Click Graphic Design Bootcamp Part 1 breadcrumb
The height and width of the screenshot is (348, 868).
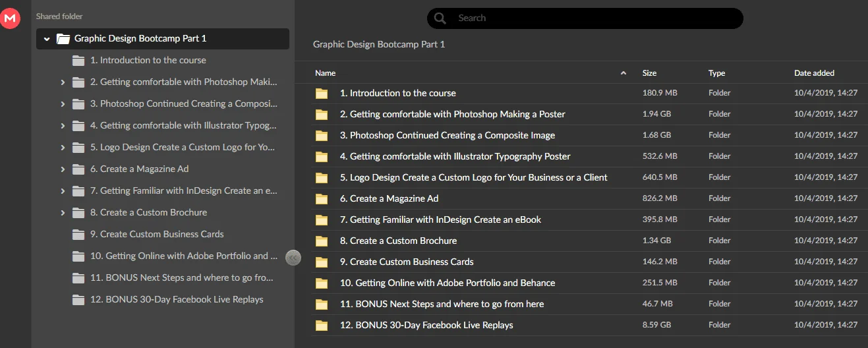(x=379, y=44)
